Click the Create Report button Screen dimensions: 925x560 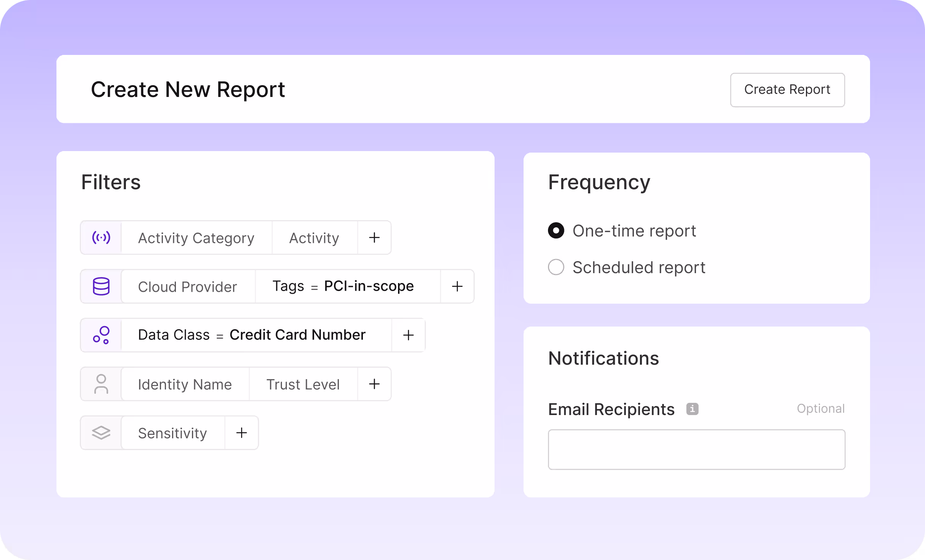point(787,90)
